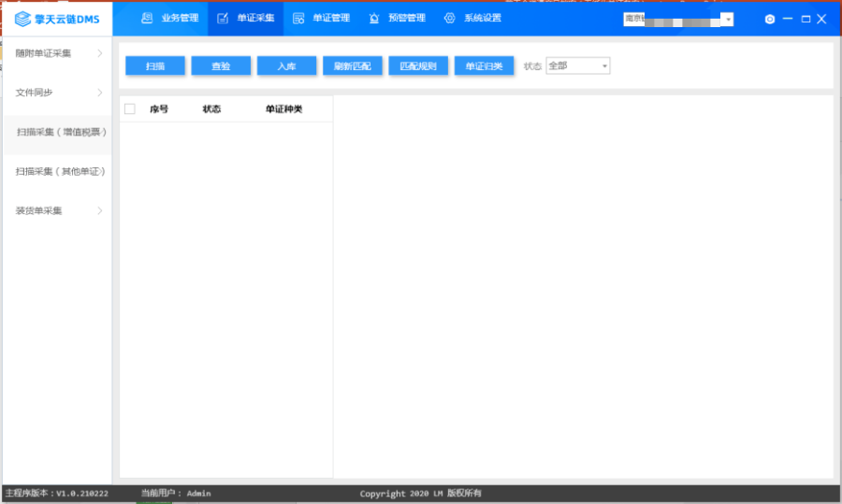Viewport: 842px width, 504px height.
Task: Close the DMS window
Action: [x=821, y=19]
